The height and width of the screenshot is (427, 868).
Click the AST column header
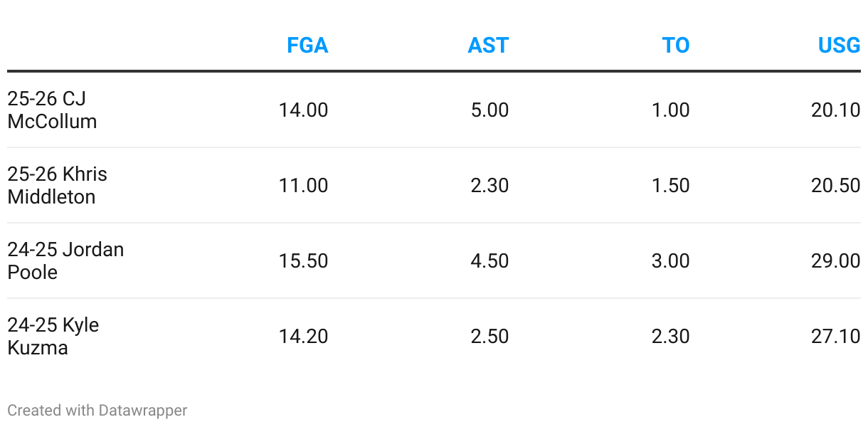tap(488, 46)
